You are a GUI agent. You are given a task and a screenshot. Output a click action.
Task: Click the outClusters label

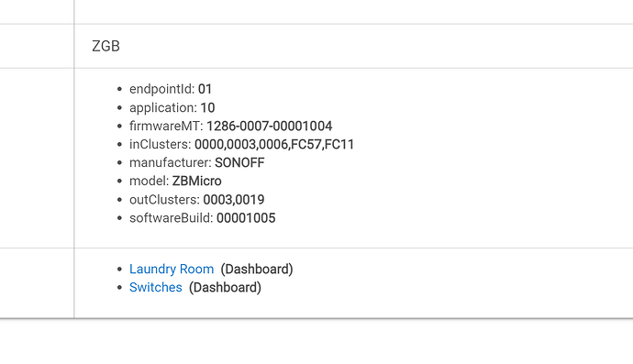(x=164, y=200)
